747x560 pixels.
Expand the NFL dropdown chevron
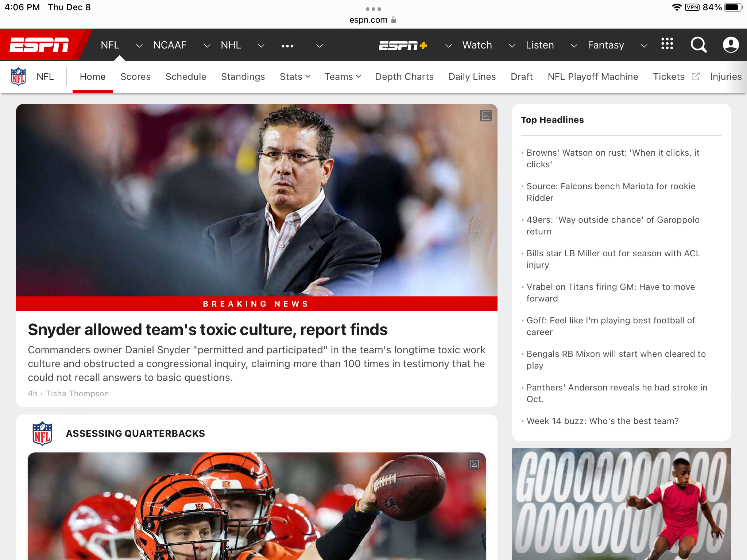tap(139, 46)
